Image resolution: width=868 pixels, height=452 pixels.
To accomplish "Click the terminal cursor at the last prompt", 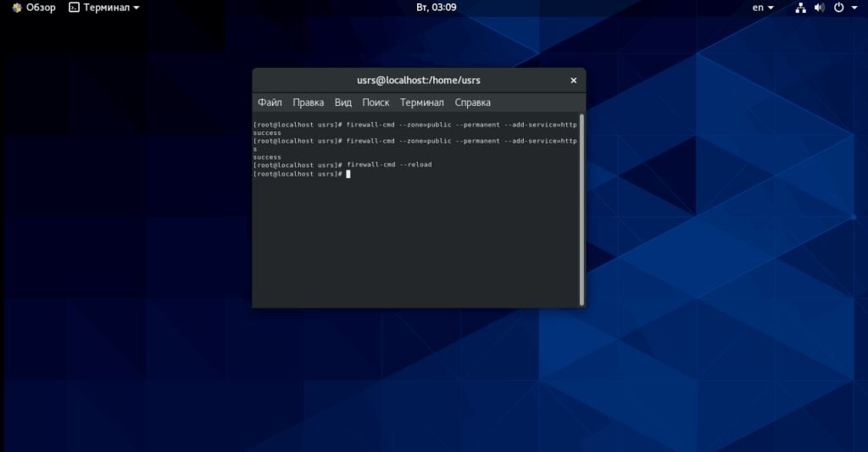I will (348, 174).
